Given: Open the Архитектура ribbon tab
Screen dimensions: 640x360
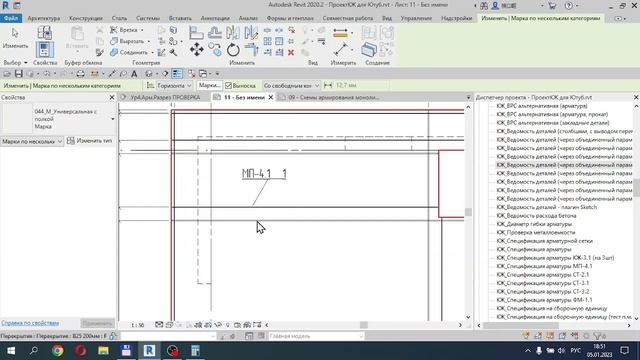Looking at the screenshot, I should 44,18.
